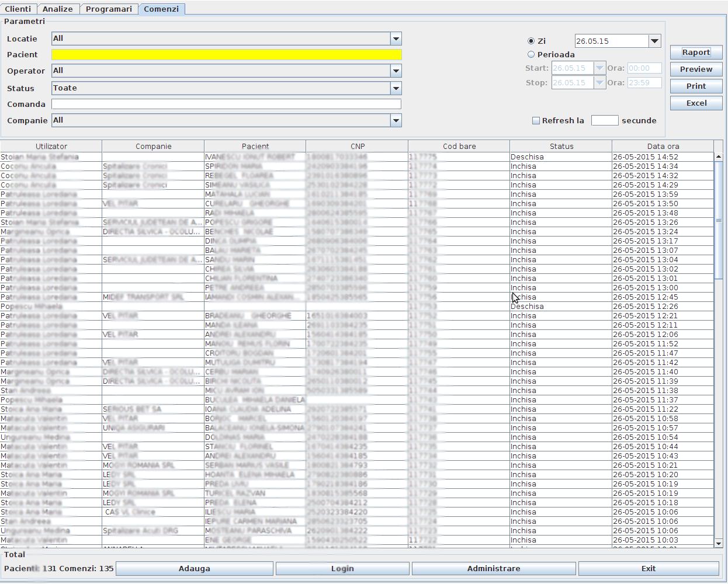The image size is (728, 584).
Task: Click the Adauga button
Action: pos(195,568)
